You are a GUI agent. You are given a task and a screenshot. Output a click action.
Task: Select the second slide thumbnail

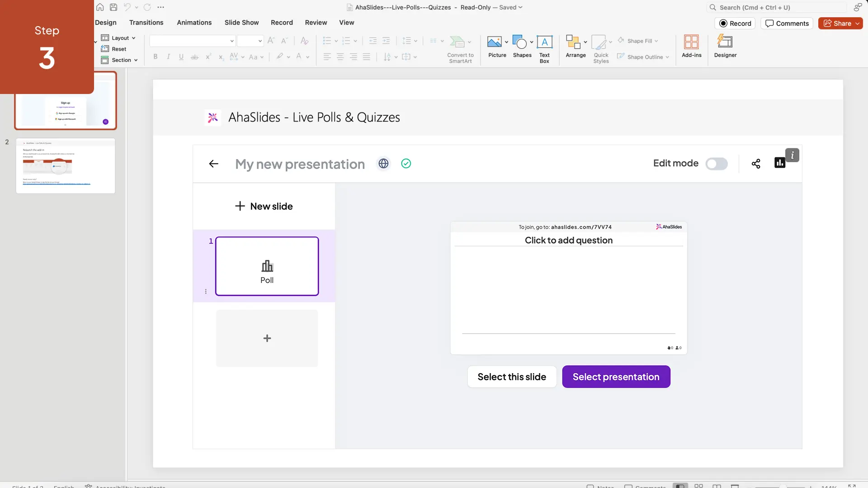65,166
